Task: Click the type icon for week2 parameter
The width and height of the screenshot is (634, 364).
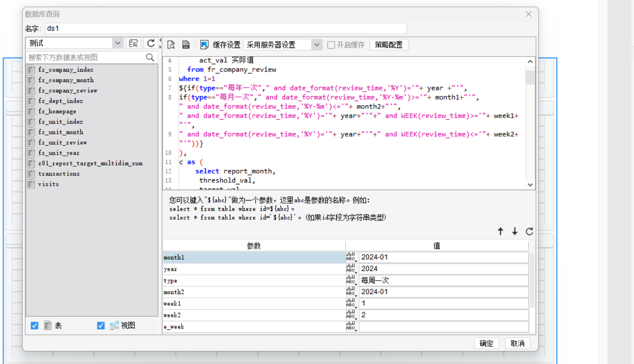Action: tap(351, 315)
